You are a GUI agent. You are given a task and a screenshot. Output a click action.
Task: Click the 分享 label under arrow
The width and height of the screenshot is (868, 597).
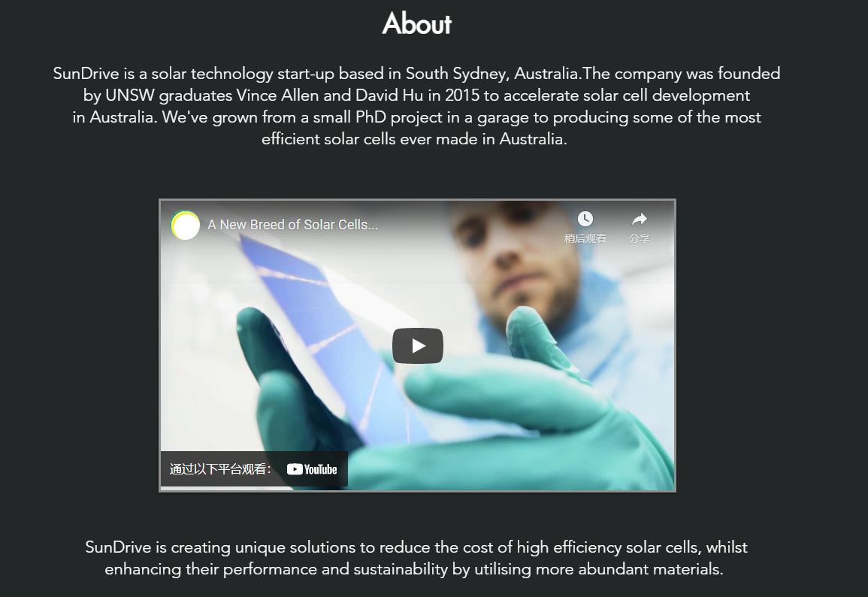[640, 238]
